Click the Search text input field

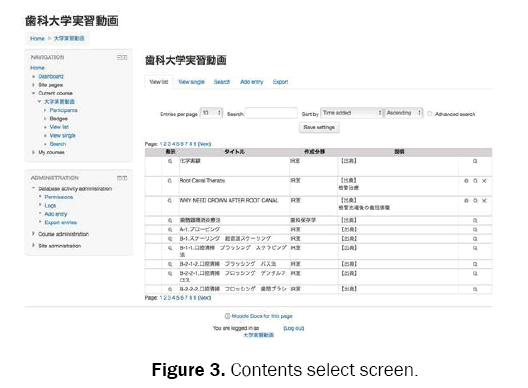coord(271,113)
